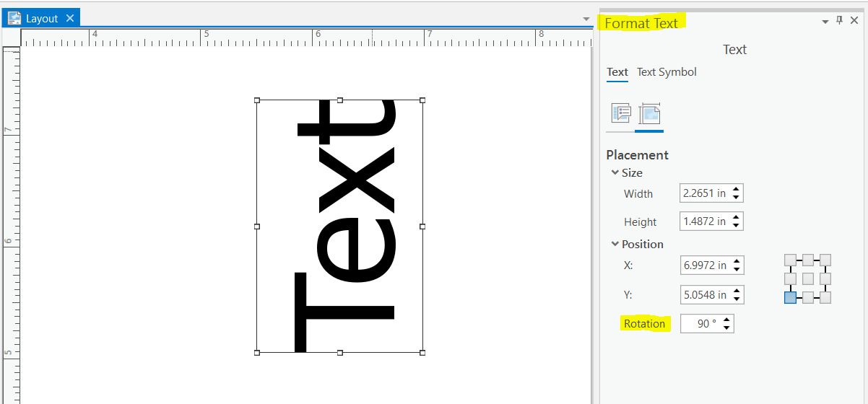Close the Layout tab
Screen dimensions: 868x404
coord(70,18)
